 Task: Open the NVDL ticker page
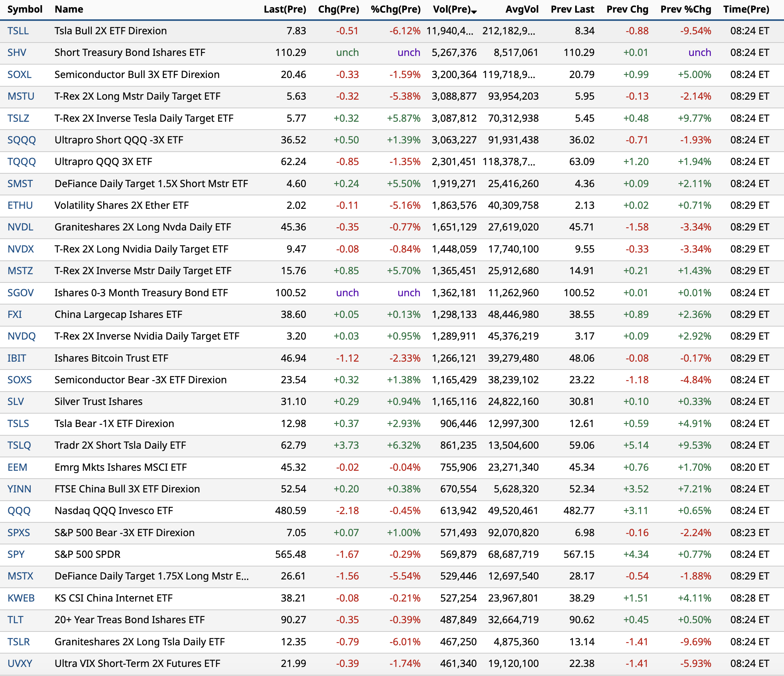pyautogui.click(x=20, y=227)
